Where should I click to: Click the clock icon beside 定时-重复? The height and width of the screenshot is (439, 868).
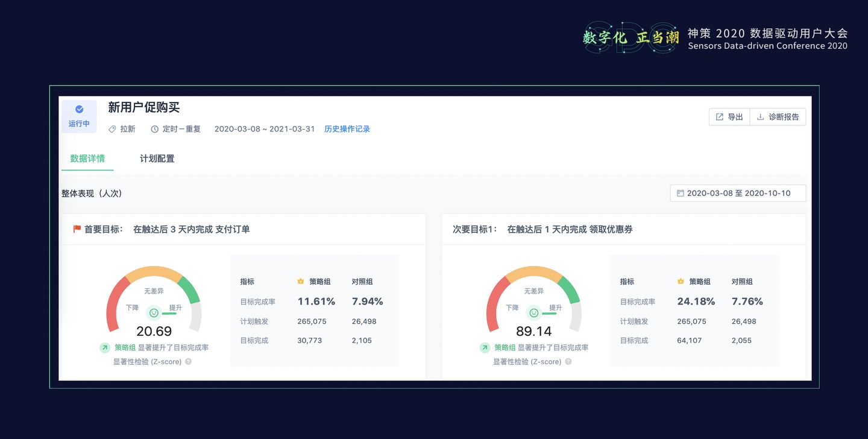click(x=154, y=129)
